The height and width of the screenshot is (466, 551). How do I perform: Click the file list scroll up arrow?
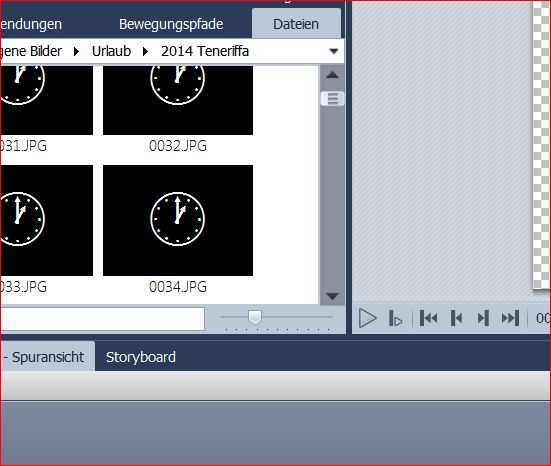332,75
